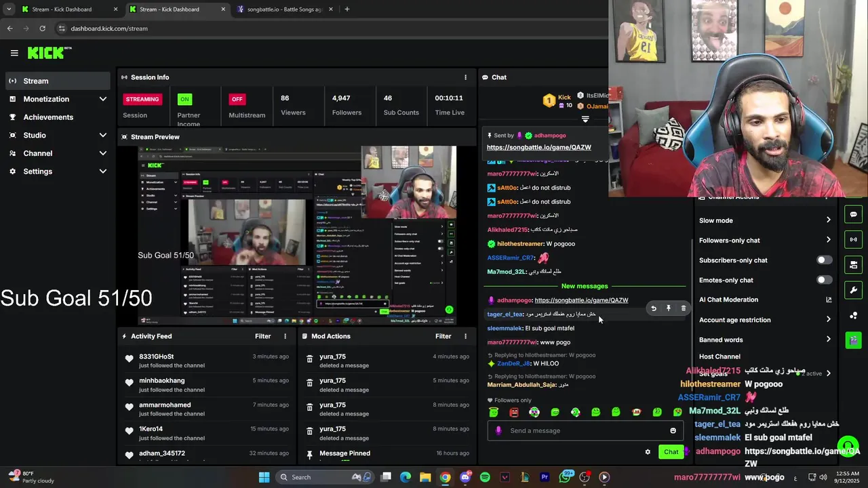Click trash icon beside first yura_175 entry
This screenshot has width=868, height=488.
310,359
